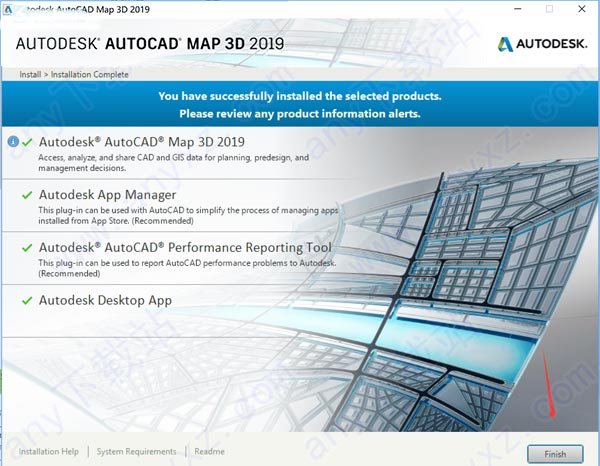Click the 'Install > Installation Complete' breadcrumb

tap(74, 74)
